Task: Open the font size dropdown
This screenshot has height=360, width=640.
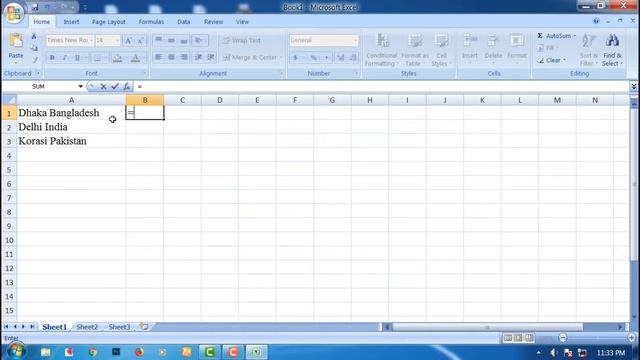Action: [x=117, y=40]
